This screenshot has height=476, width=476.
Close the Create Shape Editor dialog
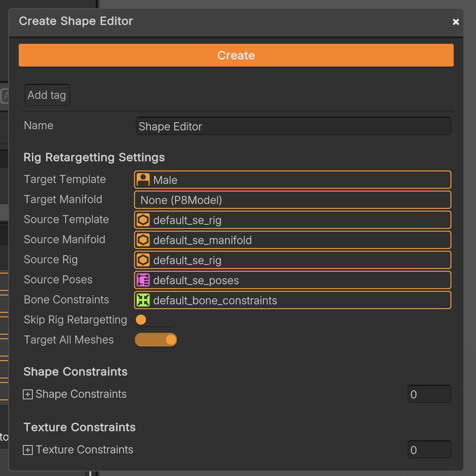point(455,22)
